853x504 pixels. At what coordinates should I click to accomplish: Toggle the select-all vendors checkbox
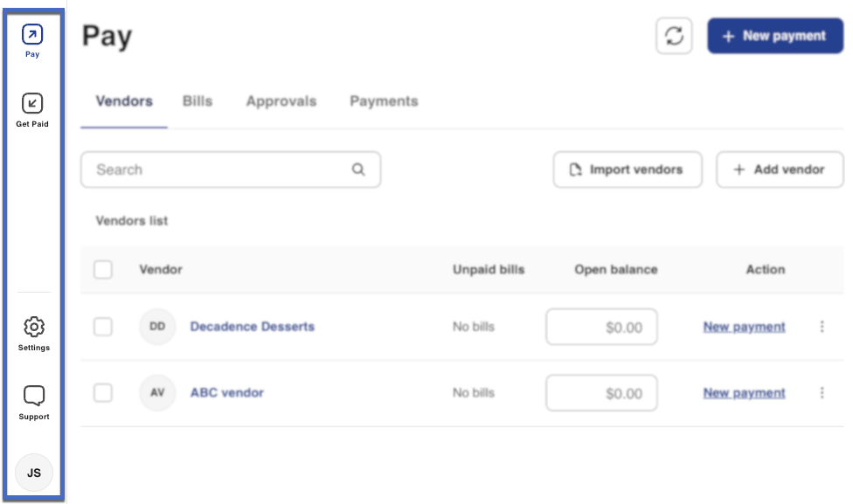[103, 269]
